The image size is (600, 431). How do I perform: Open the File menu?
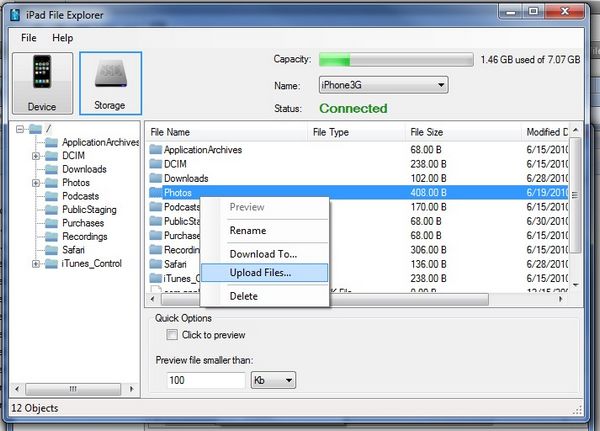(x=29, y=38)
